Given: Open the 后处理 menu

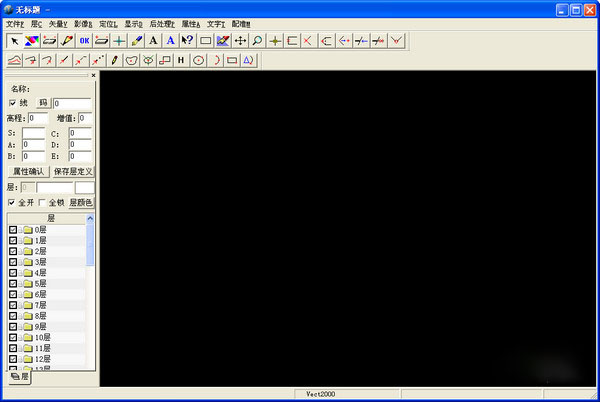Looking at the screenshot, I should pyautogui.click(x=162, y=23).
